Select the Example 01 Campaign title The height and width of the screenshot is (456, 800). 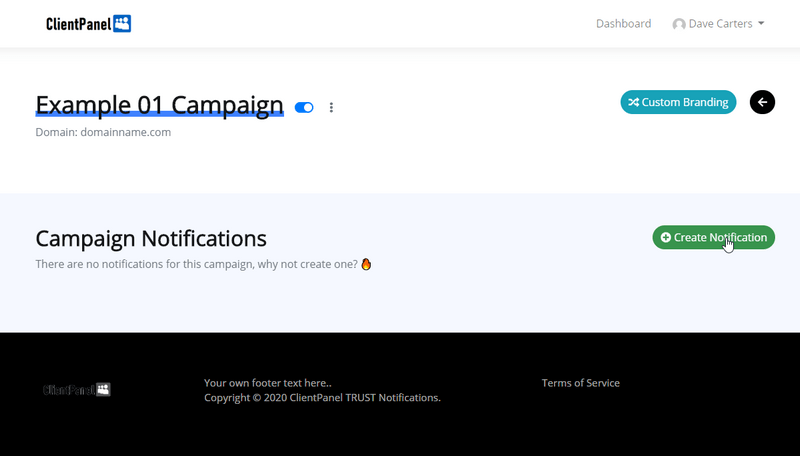point(159,105)
